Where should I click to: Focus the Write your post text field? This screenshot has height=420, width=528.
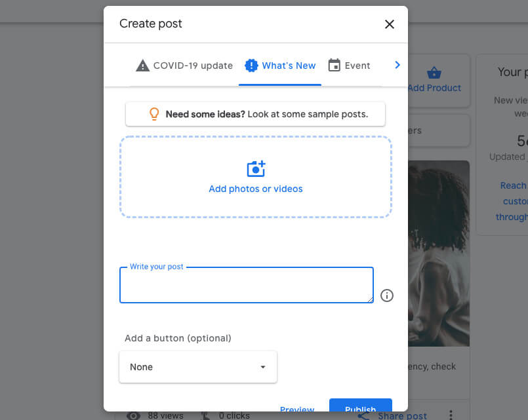(246, 286)
